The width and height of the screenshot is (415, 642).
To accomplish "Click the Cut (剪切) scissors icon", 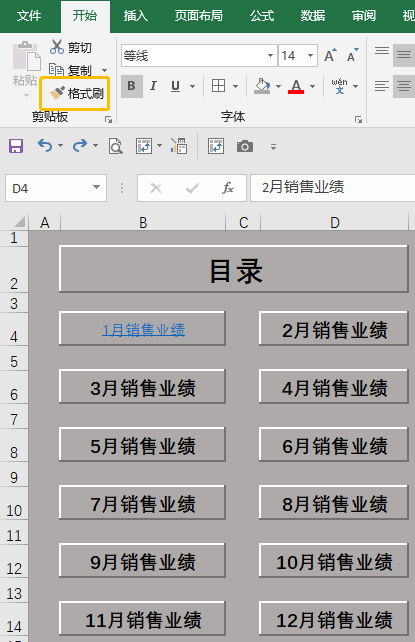I will pos(56,47).
